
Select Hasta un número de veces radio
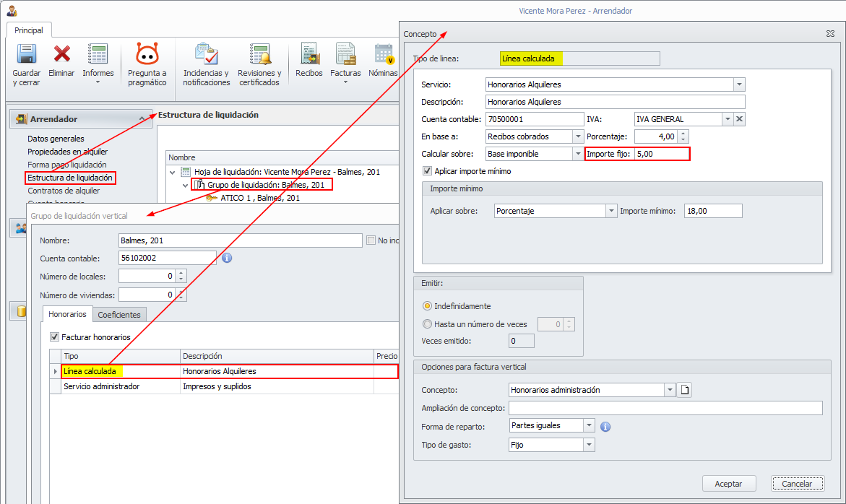coord(427,324)
